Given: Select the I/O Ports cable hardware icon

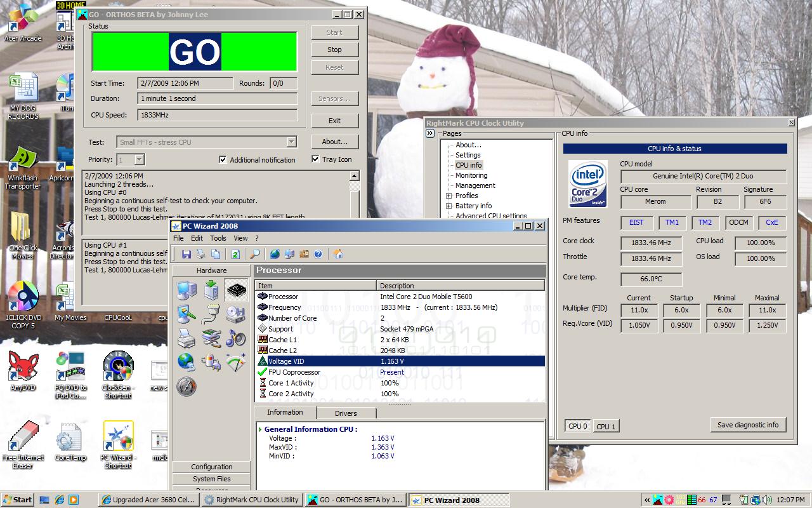Looking at the screenshot, I should 211,314.
